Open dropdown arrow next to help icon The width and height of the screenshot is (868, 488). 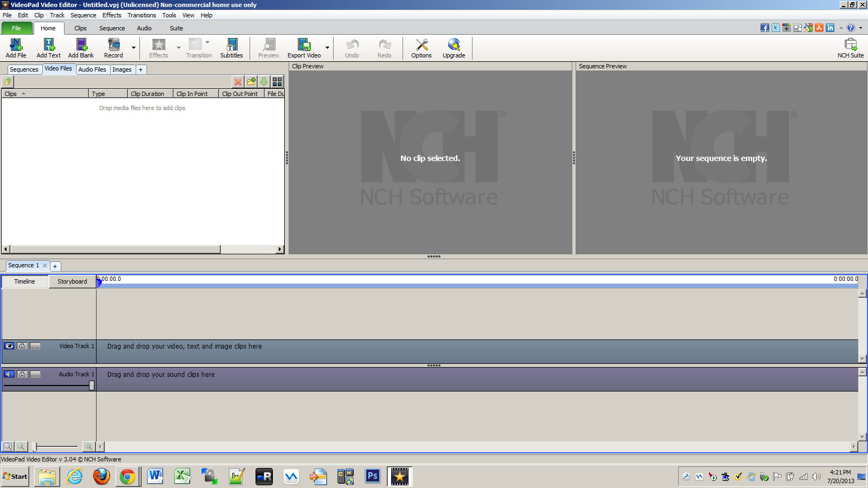860,28
